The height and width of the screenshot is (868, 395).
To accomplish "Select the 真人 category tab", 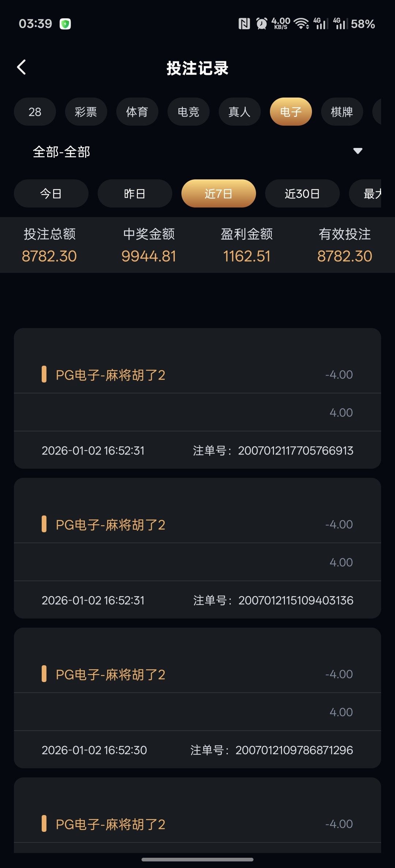I will tap(240, 112).
